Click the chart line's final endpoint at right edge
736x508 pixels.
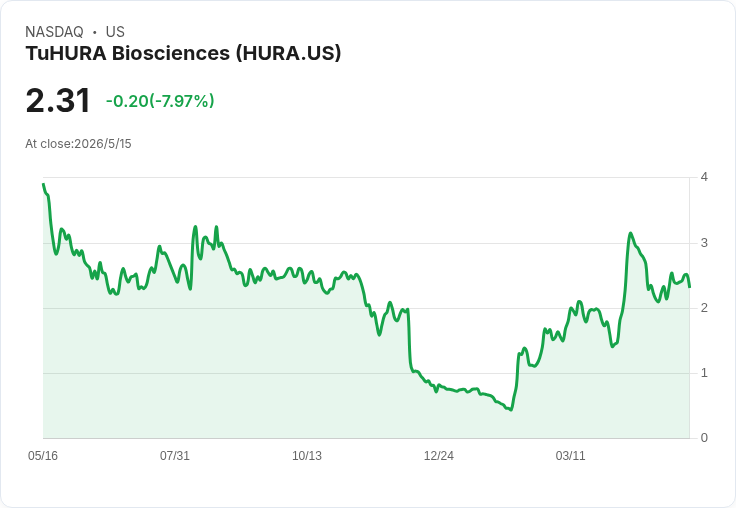click(x=690, y=287)
